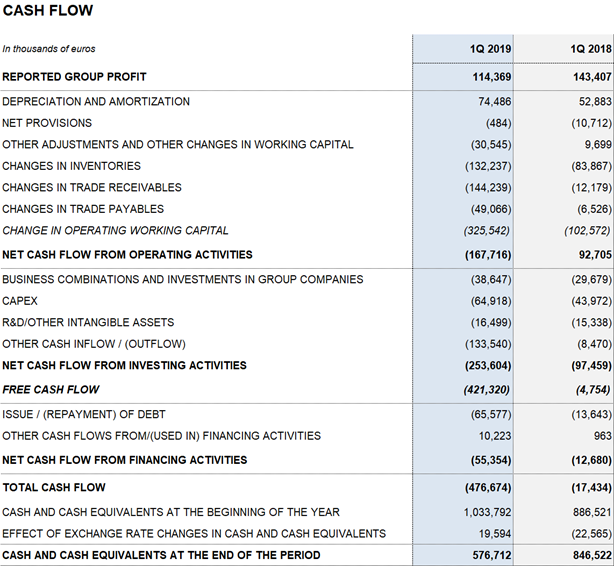Select the CHANGES IN INVENTORIES label
This screenshot has height=566, width=614.
pyautogui.click(x=71, y=166)
